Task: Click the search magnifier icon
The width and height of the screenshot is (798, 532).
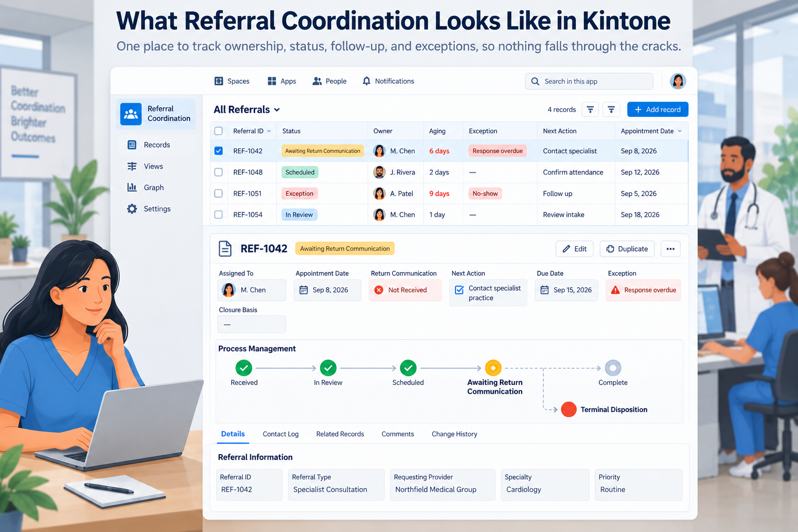Action: 535,82
